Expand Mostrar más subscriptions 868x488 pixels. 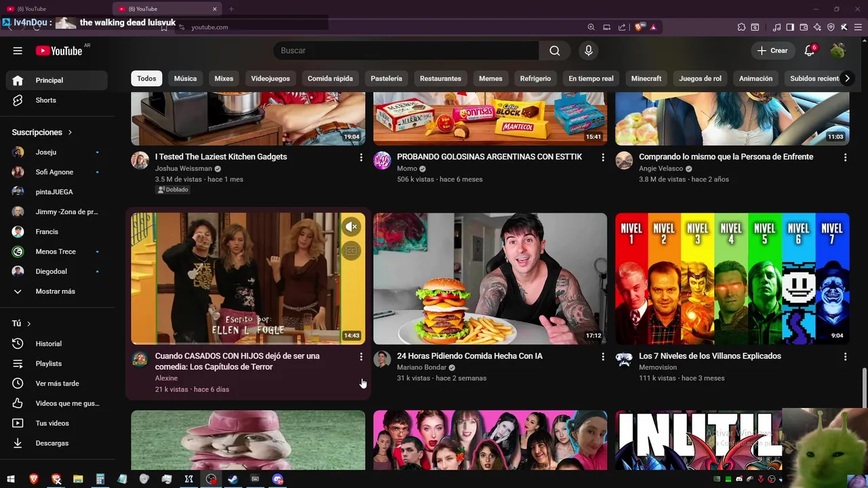[57, 291]
